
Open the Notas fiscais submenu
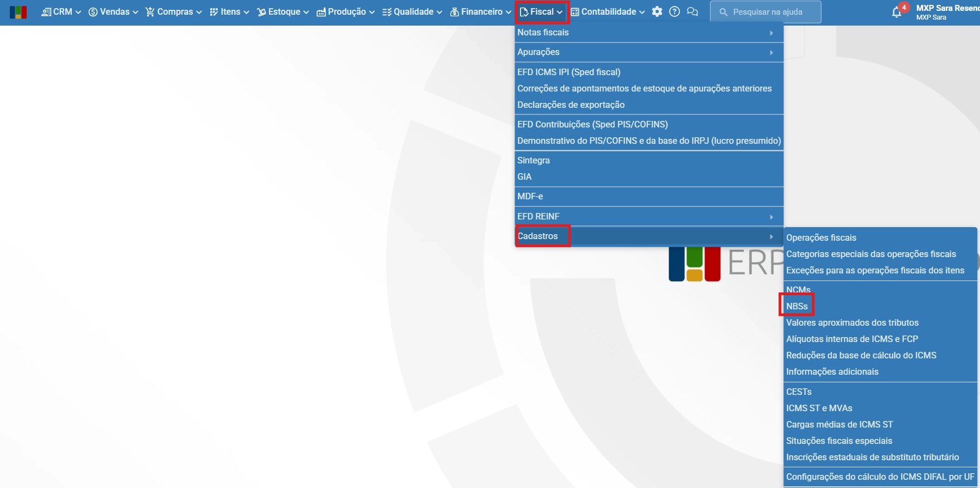649,33
